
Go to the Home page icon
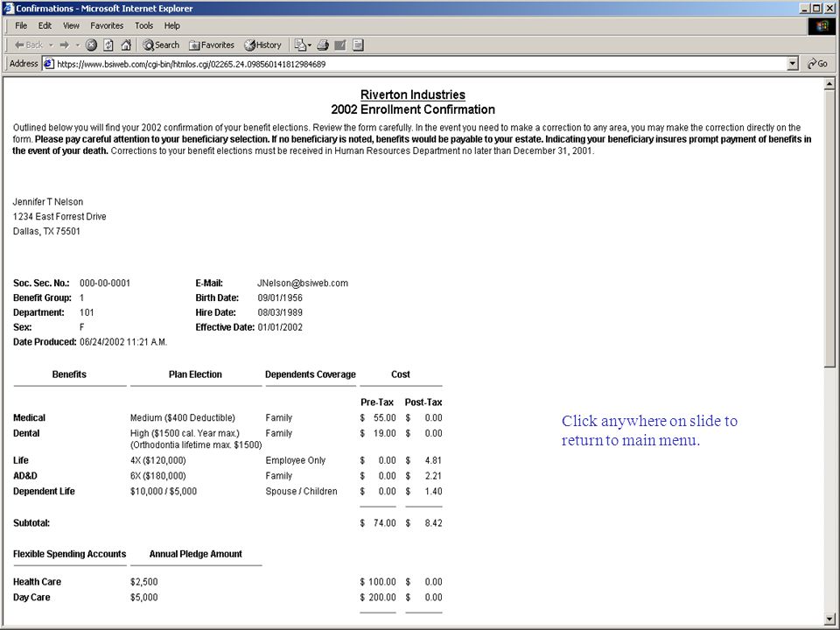pos(126,45)
